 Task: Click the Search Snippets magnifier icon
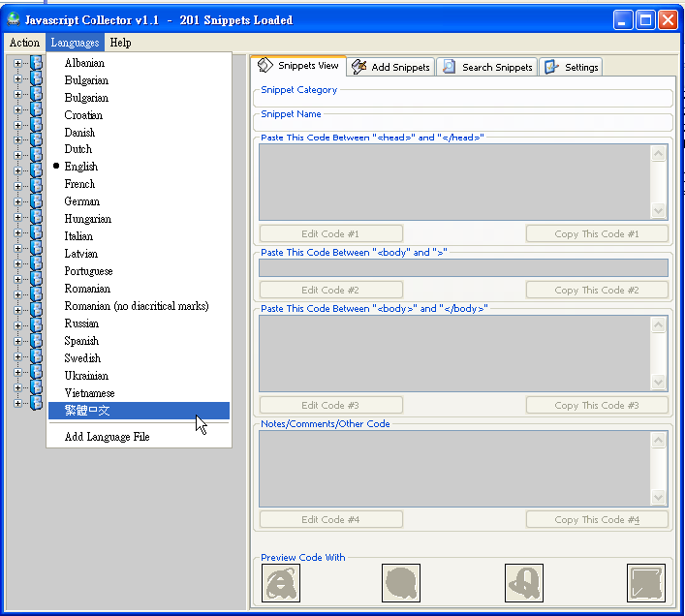tap(449, 67)
